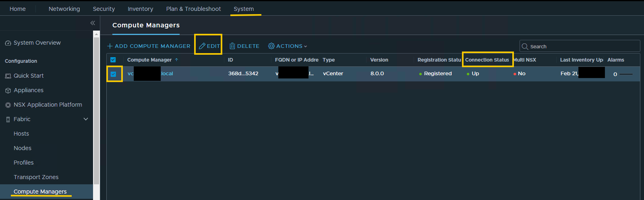Click the pencil icon for Edit
This screenshot has height=200, width=644.
[202, 46]
